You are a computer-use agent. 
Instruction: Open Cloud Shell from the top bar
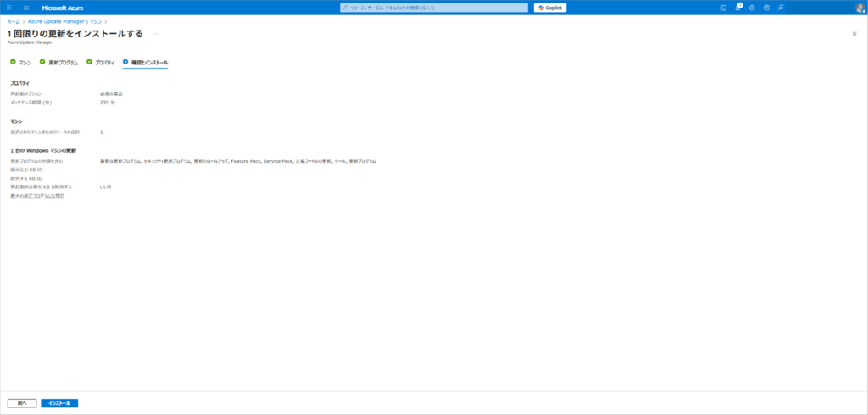[723, 8]
